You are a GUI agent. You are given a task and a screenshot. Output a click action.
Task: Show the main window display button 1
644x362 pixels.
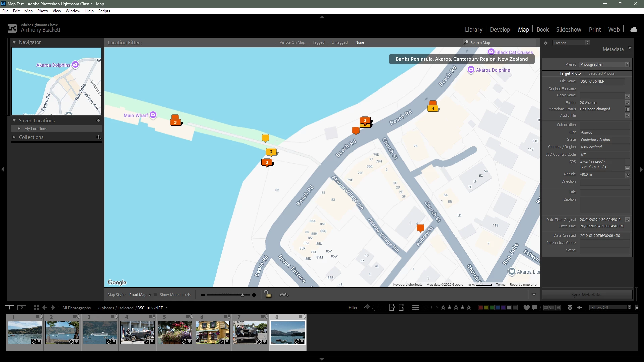tap(9, 308)
